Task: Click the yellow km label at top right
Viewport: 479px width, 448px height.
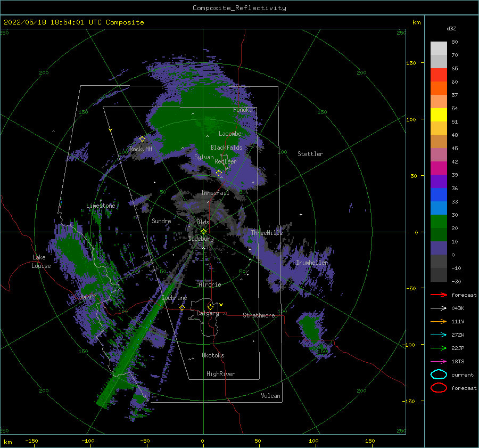Action: coord(416,22)
